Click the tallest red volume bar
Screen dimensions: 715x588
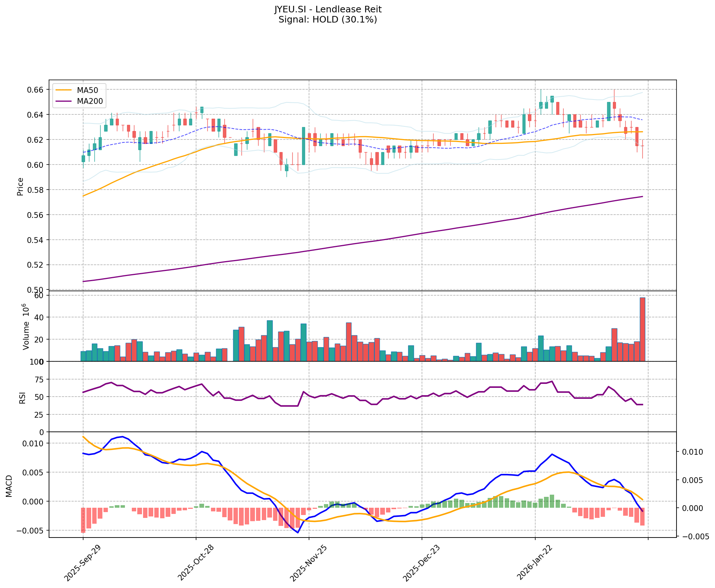642,329
